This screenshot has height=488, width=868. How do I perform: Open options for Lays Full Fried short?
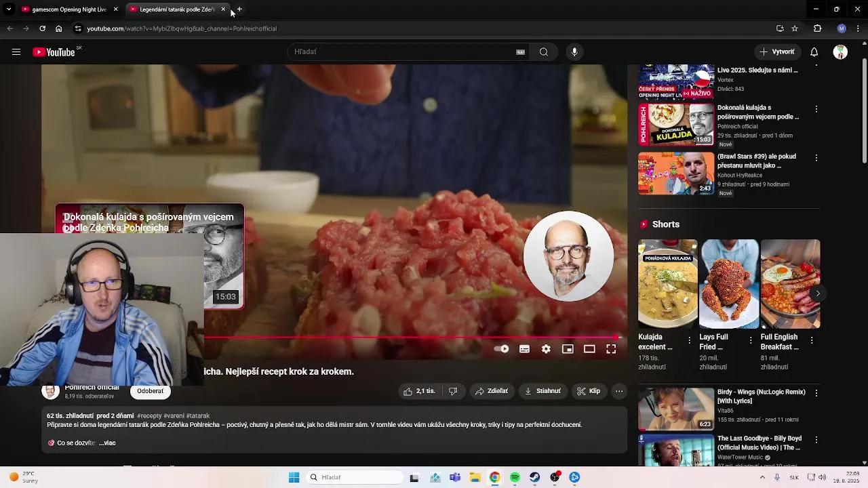pos(751,340)
